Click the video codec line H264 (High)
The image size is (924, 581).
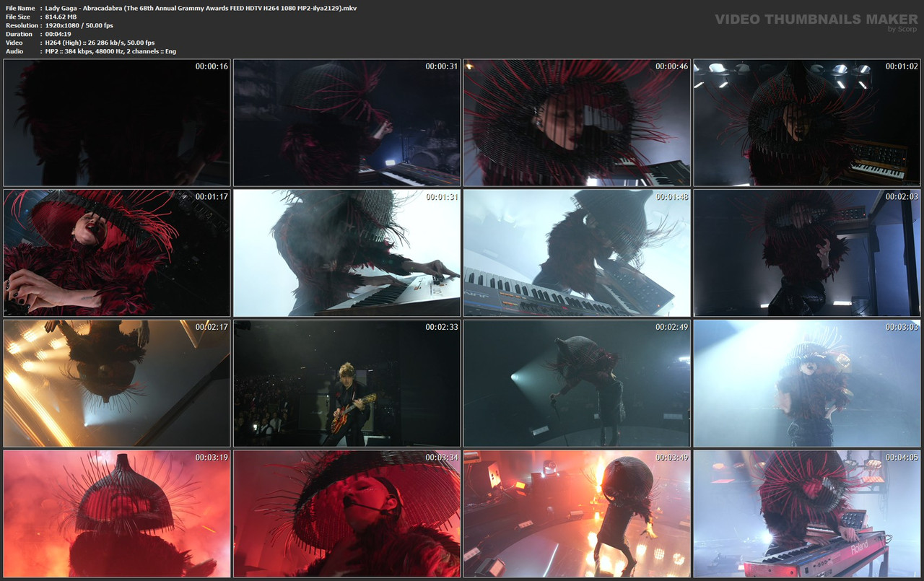(x=100, y=43)
